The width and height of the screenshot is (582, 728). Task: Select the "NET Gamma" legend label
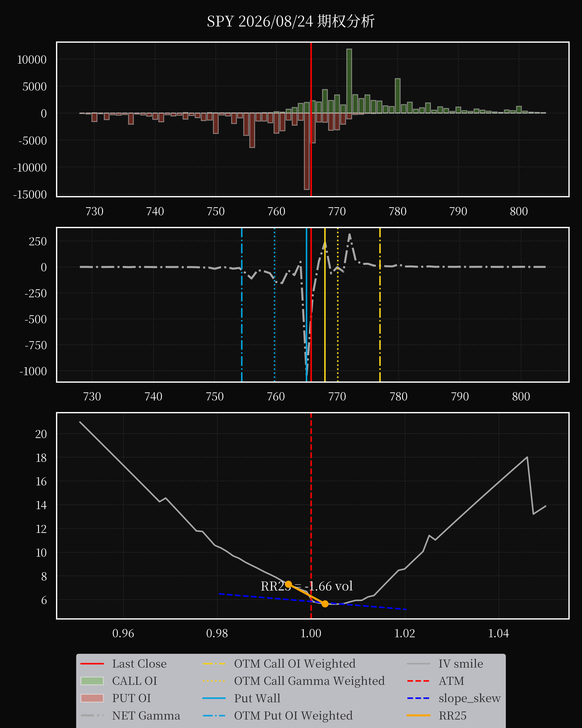[x=146, y=715]
